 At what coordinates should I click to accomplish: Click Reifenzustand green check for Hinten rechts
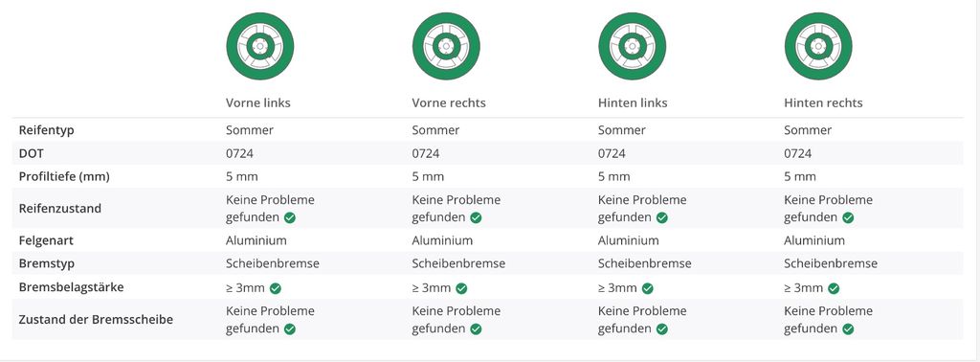pos(848,217)
